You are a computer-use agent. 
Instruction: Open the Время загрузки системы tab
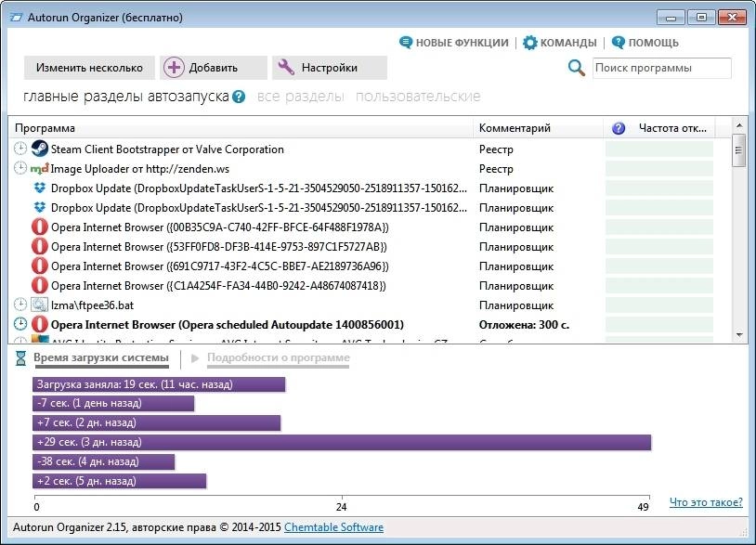pos(101,358)
